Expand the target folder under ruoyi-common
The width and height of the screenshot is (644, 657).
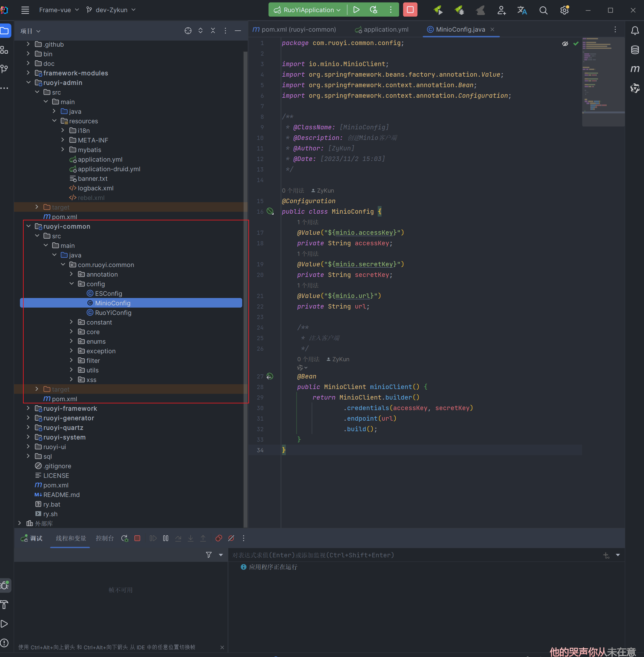click(37, 389)
